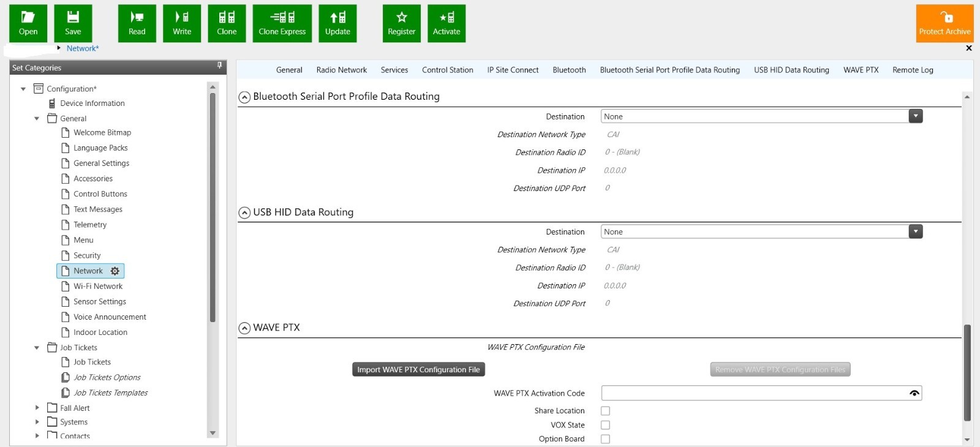Tick the Option Board checkbox

click(605, 439)
